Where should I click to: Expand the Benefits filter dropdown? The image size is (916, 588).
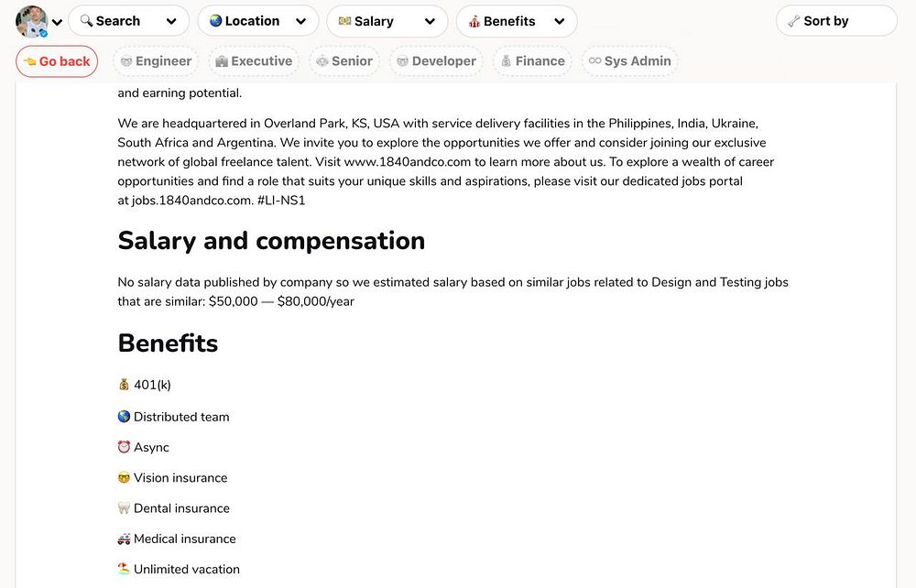click(516, 21)
